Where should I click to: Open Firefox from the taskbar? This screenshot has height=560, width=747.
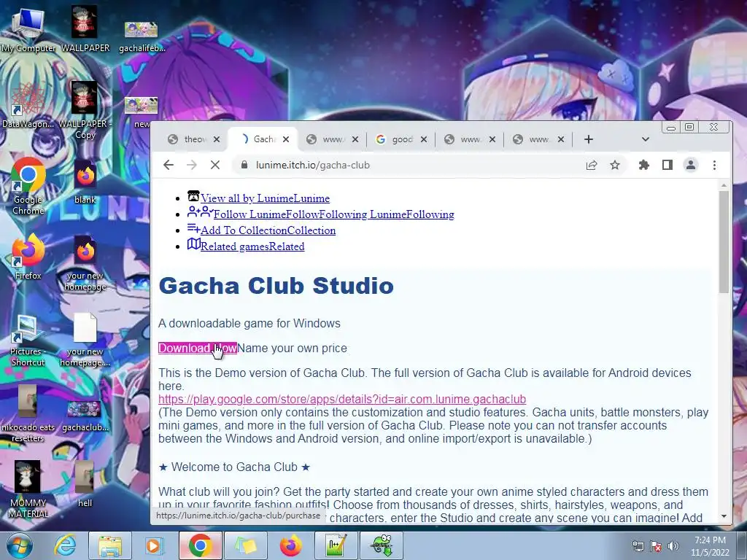click(x=290, y=545)
